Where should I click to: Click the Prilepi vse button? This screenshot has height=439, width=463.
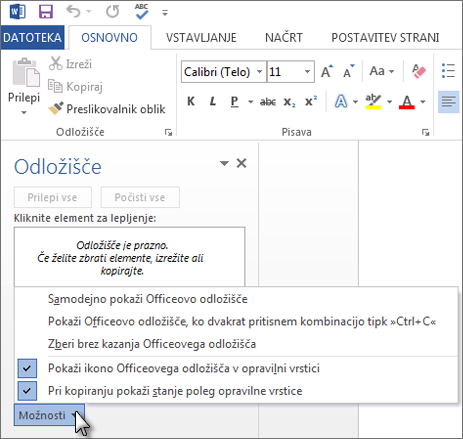[x=52, y=197]
